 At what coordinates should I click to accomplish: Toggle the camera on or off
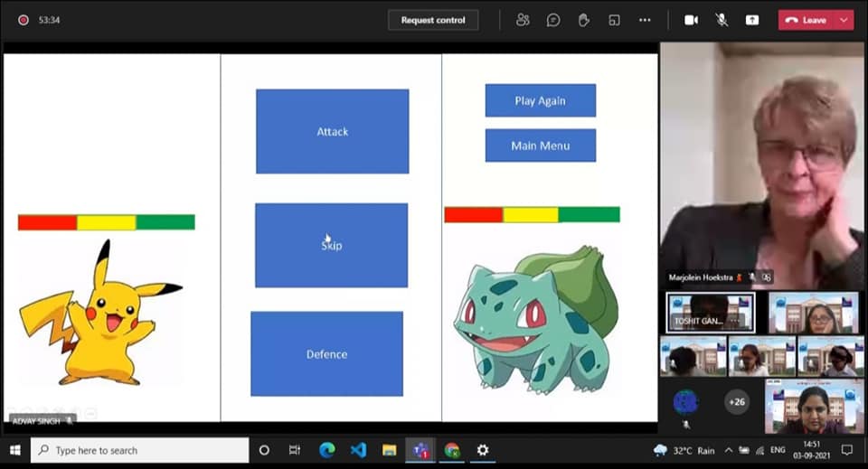(691, 20)
